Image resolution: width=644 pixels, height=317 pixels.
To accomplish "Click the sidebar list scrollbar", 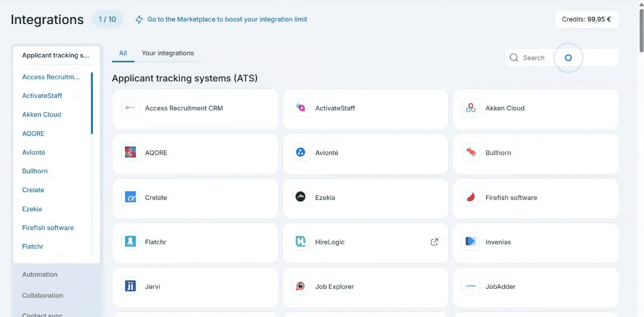I will [92, 103].
